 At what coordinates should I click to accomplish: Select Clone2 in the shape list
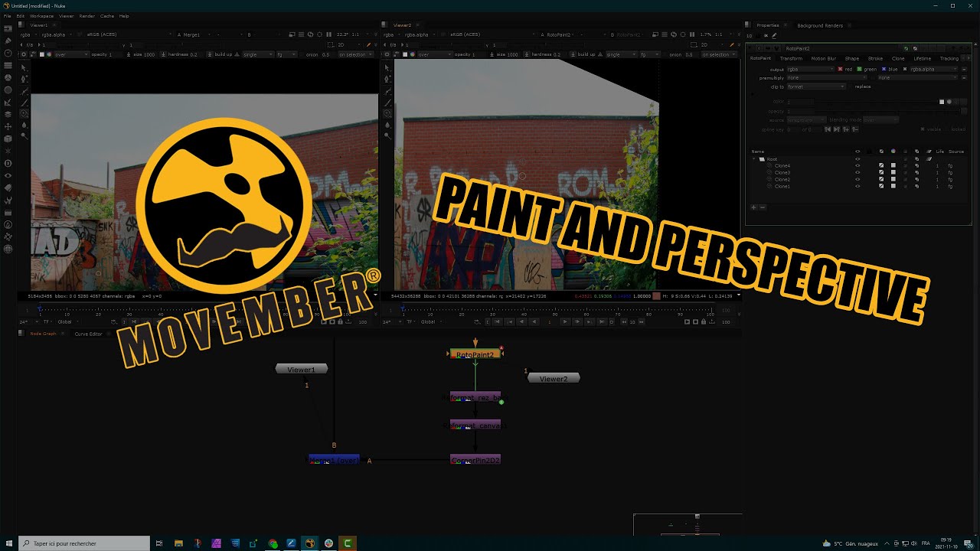coord(782,179)
